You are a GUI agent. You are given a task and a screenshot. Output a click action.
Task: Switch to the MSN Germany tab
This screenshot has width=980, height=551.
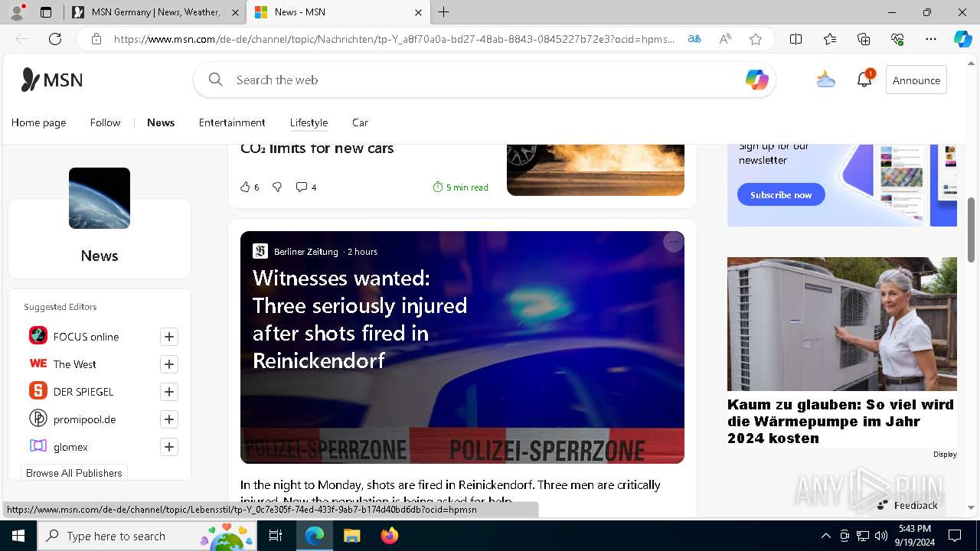(x=154, y=12)
